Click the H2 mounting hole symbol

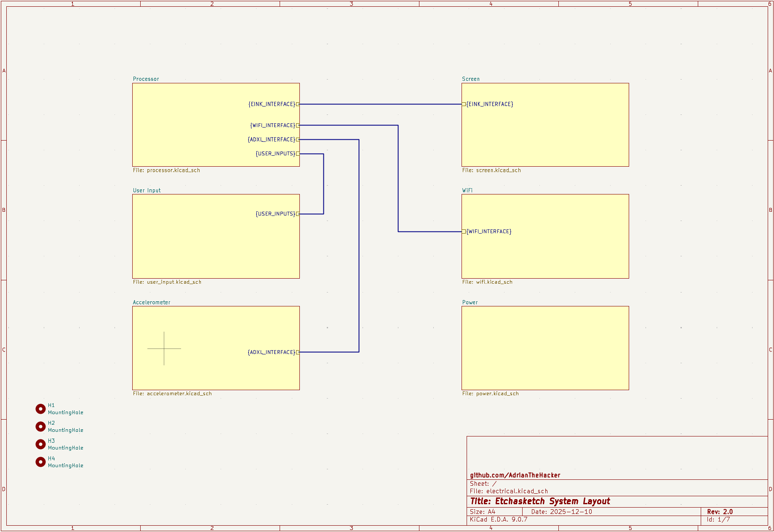pos(40,426)
